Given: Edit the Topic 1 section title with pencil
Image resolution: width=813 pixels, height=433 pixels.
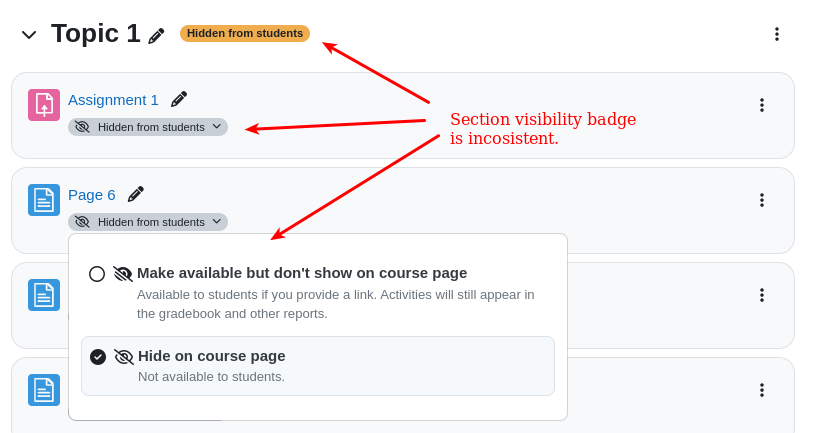Looking at the screenshot, I should (x=156, y=36).
